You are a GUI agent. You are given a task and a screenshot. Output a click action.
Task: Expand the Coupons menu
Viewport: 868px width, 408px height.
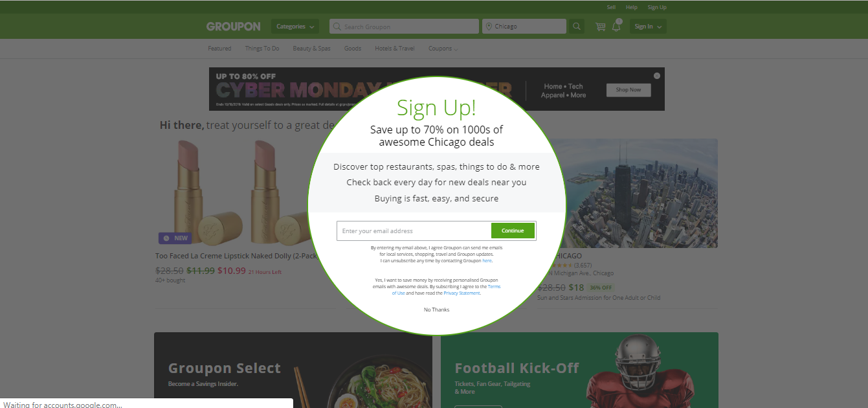[x=443, y=49]
